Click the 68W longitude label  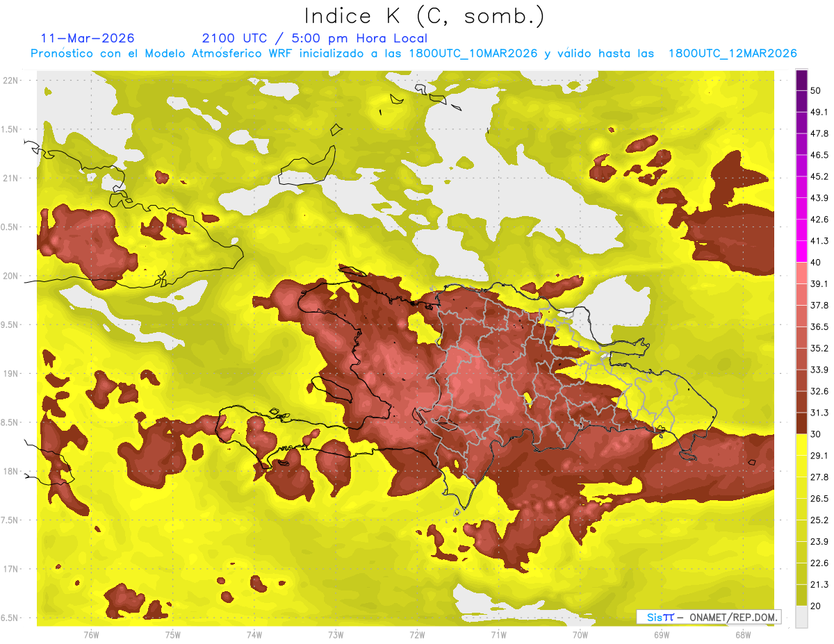pyautogui.click(x=742, y=635)
